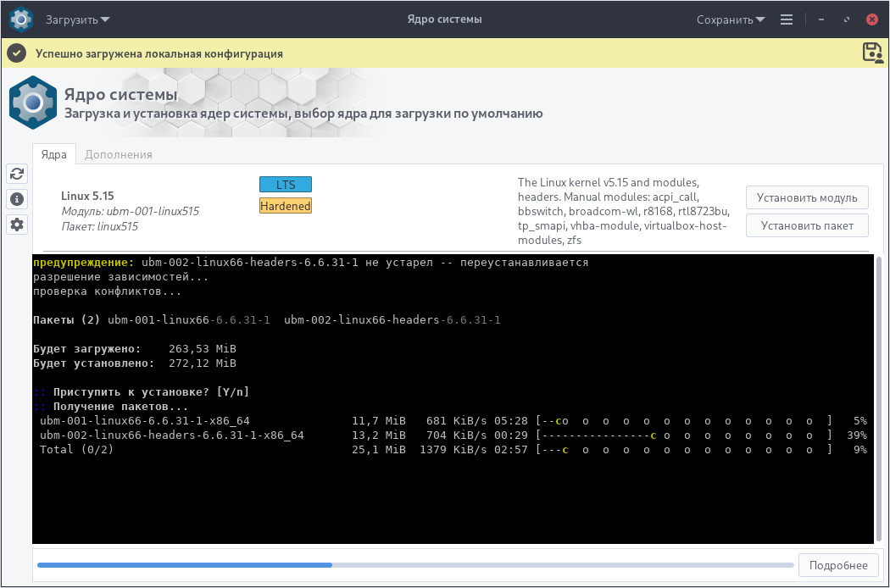Open settings via the sidebar gear icon
The image size is (890, 588).
coord(17,225)
